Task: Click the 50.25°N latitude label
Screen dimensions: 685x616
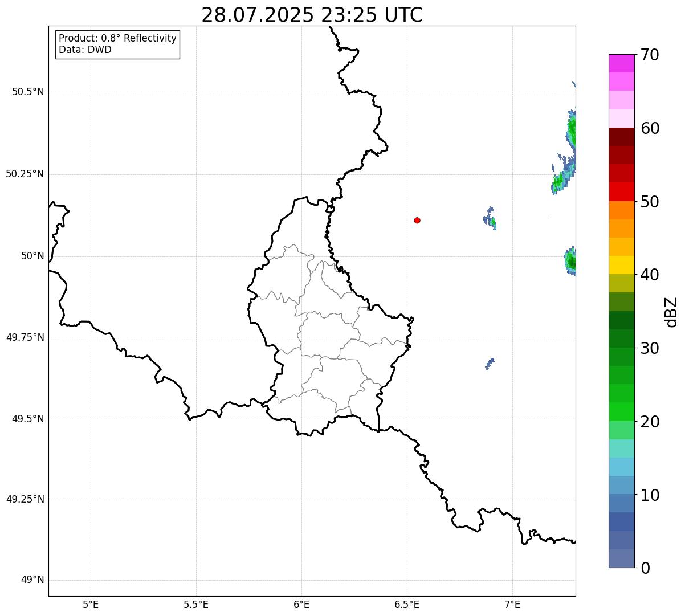Action: (25, 174)
